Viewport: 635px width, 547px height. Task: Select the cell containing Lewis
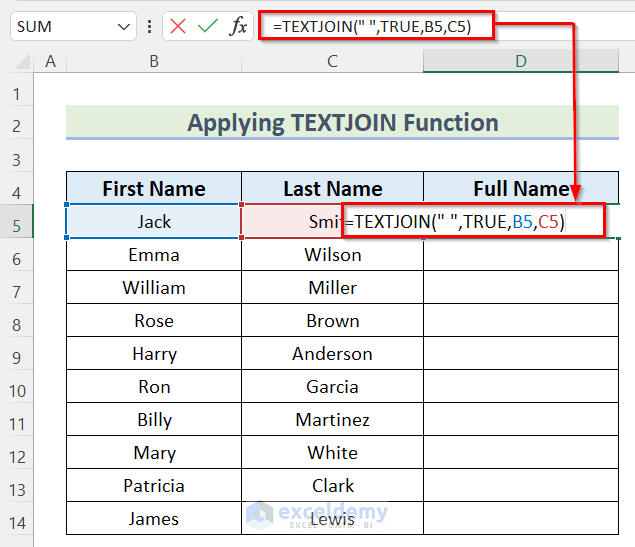(x=332, y=519)
